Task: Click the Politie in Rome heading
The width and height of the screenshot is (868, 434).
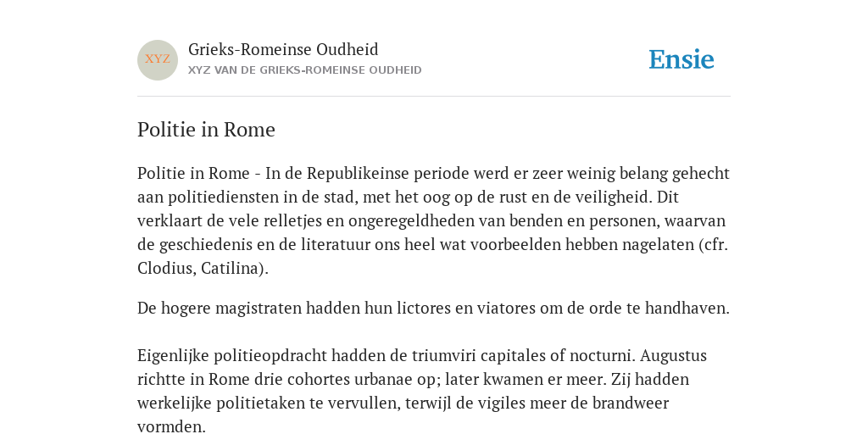Action: coord(207,130)
